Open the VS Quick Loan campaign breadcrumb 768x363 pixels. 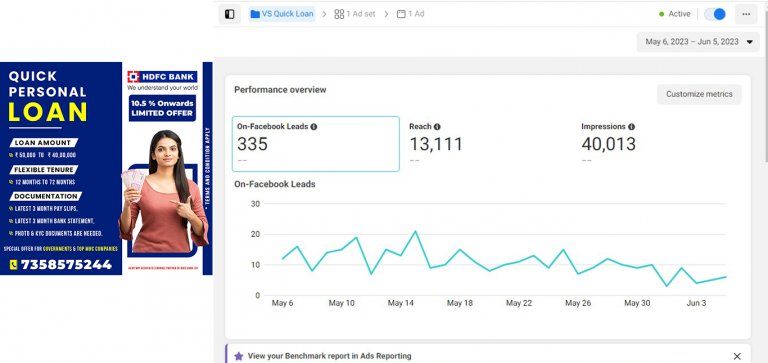pyautogui.click(x=282, y=14)
